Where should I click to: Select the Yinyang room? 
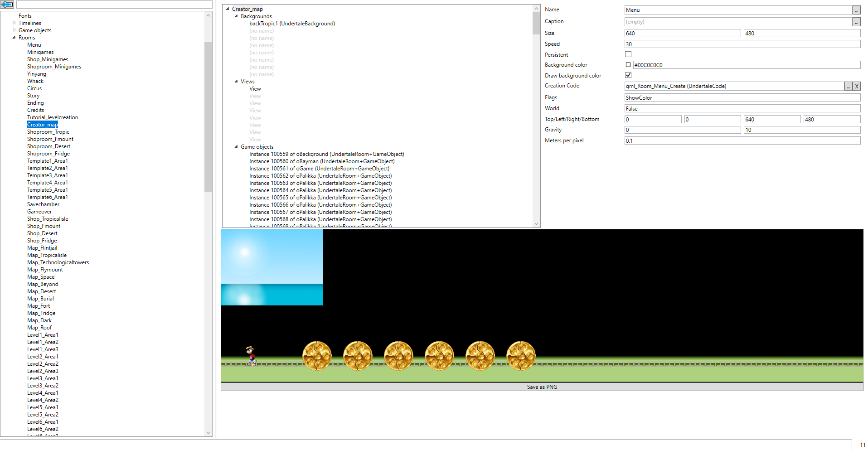(x=37, y=74)
